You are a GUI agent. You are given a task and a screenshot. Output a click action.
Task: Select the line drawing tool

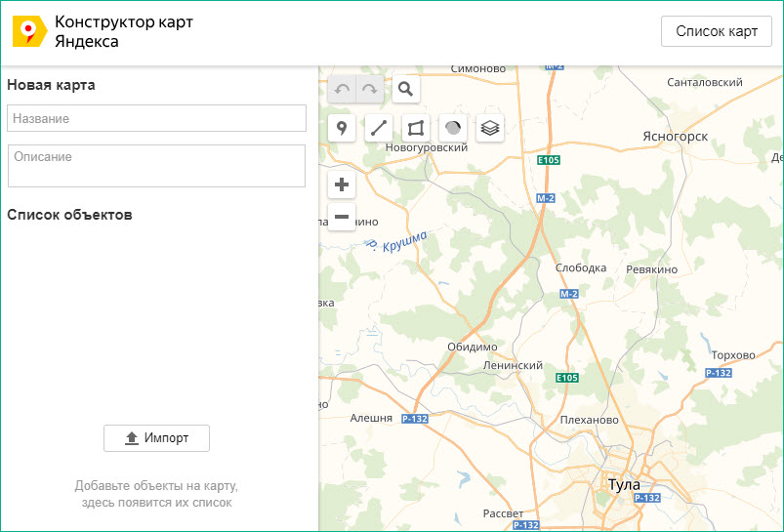pos(379,128)
